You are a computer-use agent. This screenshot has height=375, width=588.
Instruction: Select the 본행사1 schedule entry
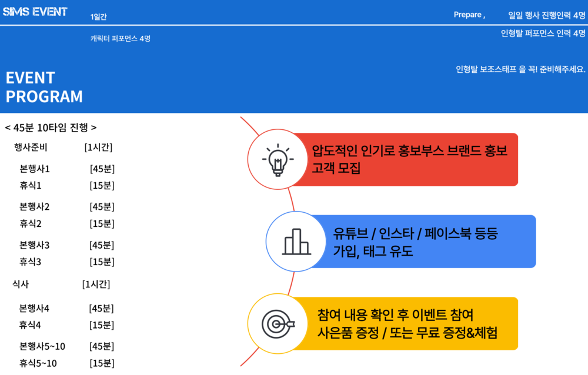coord(35,169)
